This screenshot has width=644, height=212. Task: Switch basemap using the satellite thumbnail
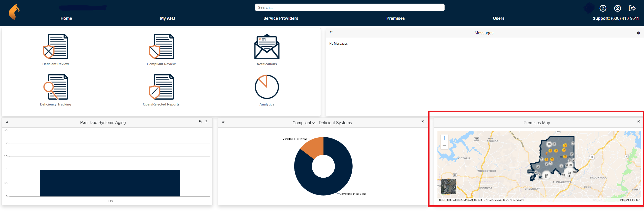(x=448, y=186)
